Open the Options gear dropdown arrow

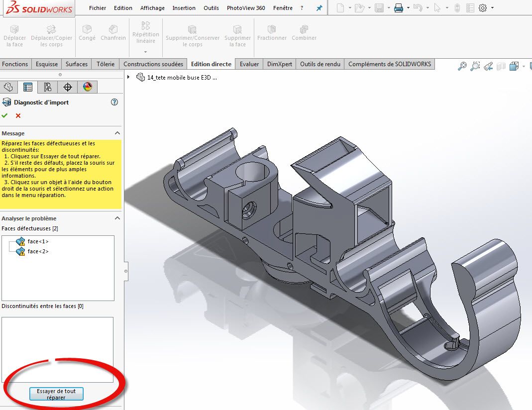(x=493, y=8)
